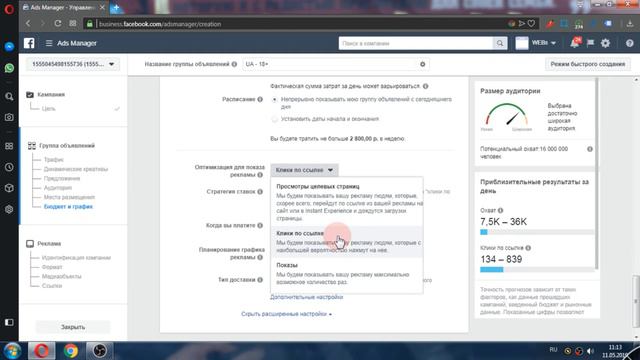This screenshot has height=360, width=640.
Task: Go to Цель under Кампания
Action: (48, 109)
